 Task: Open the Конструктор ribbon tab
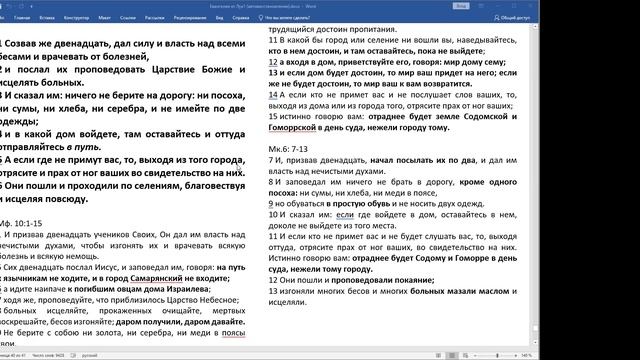[x=76, y=18]
